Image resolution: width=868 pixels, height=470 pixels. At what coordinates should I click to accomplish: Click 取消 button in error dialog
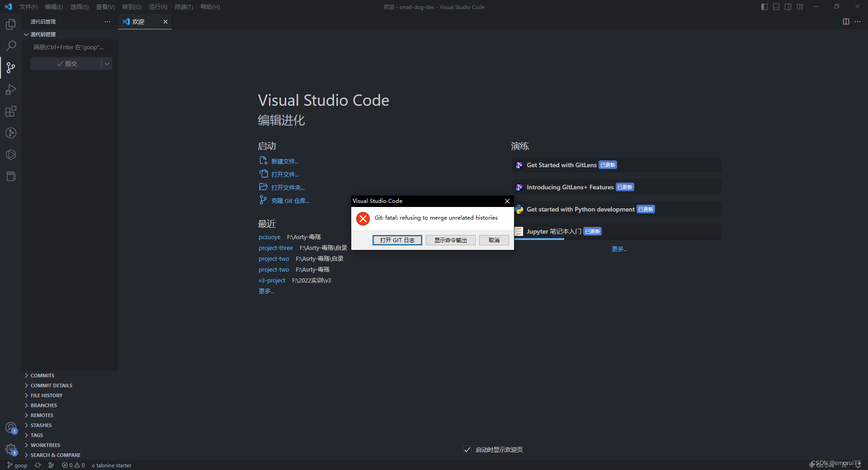coord(494,240)
